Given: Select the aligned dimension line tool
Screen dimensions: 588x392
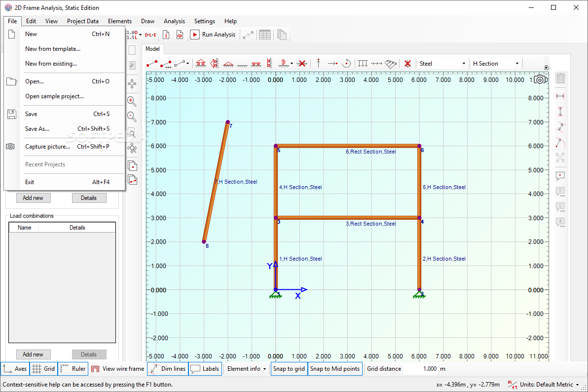Looking at the screenshot, I should pyautogui.click(x=560, y=127).
